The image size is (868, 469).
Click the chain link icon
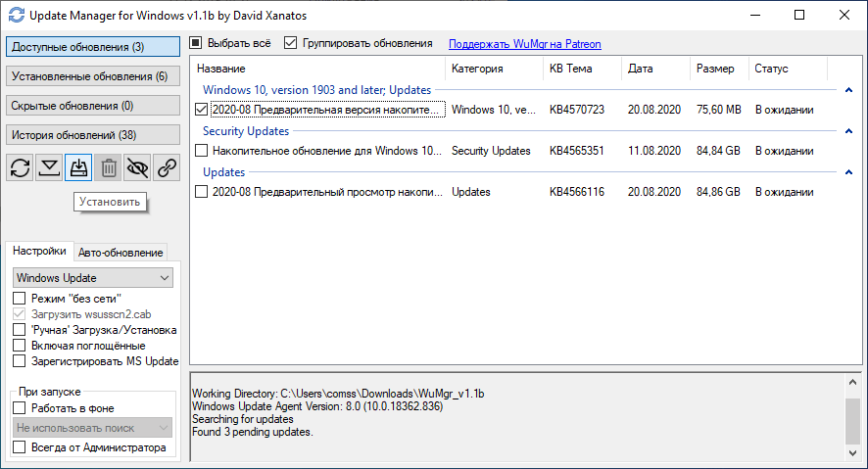click(168, 167)
